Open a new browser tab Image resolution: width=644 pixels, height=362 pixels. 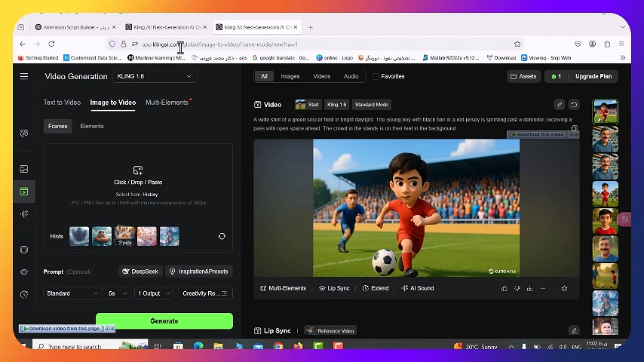(x=311, y=27)
